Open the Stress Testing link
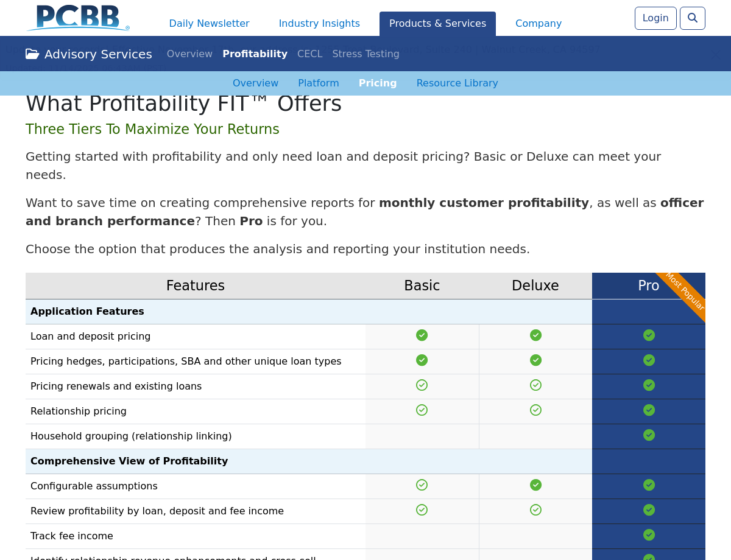 point(365,54)
